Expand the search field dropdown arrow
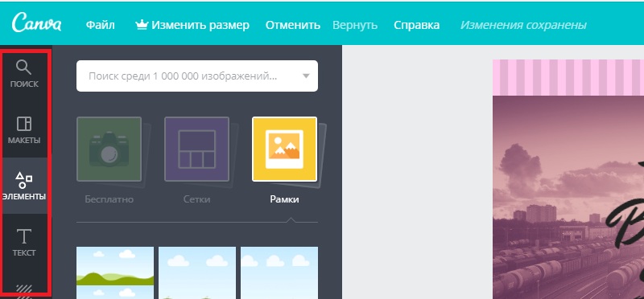 (x=306, y=76)
